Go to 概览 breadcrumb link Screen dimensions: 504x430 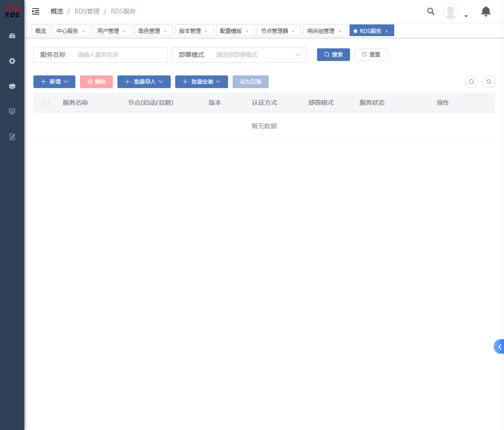(57, 11)
